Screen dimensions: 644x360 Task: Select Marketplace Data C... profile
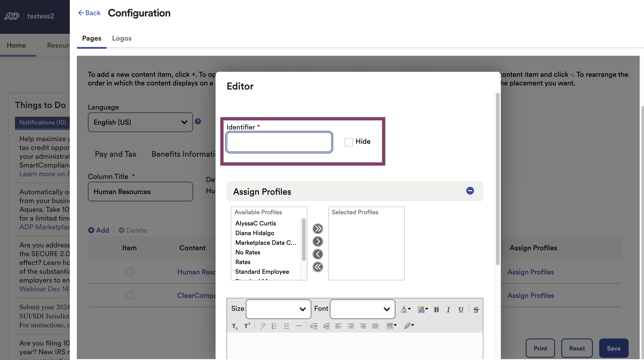coord(266,243)
